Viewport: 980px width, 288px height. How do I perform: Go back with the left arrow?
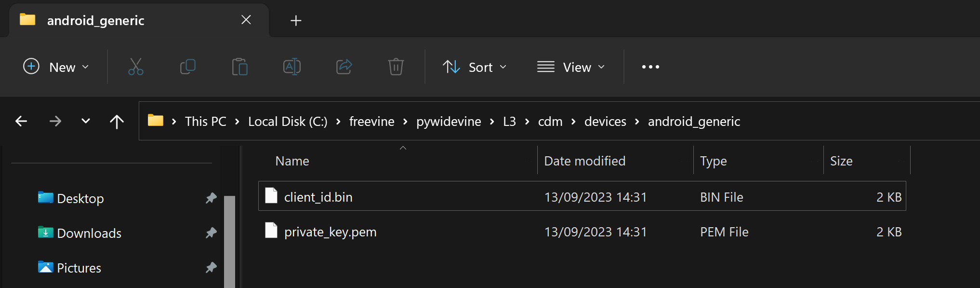coord(21,121)
